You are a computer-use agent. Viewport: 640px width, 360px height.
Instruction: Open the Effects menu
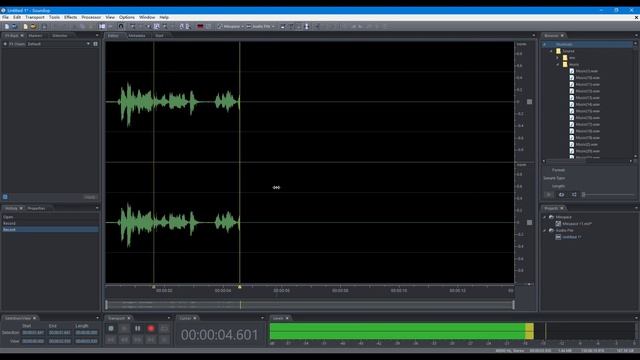click(x=70, y=18)
